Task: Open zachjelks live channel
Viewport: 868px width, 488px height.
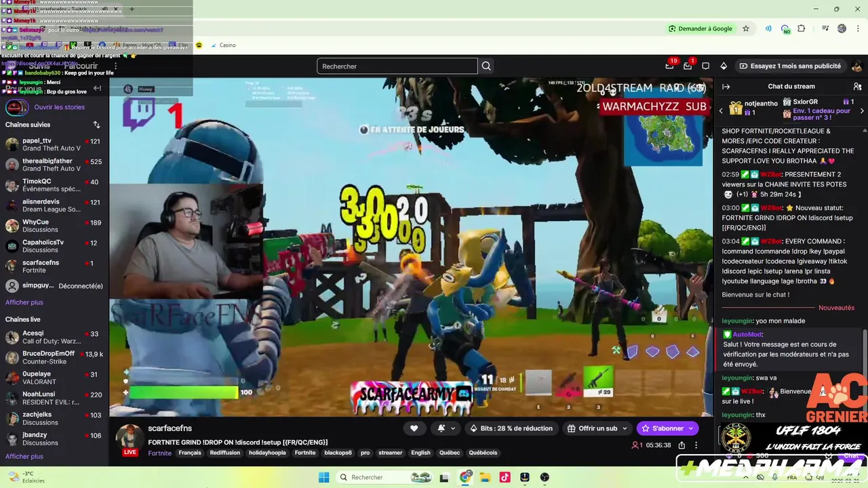Action: [54, 418]
